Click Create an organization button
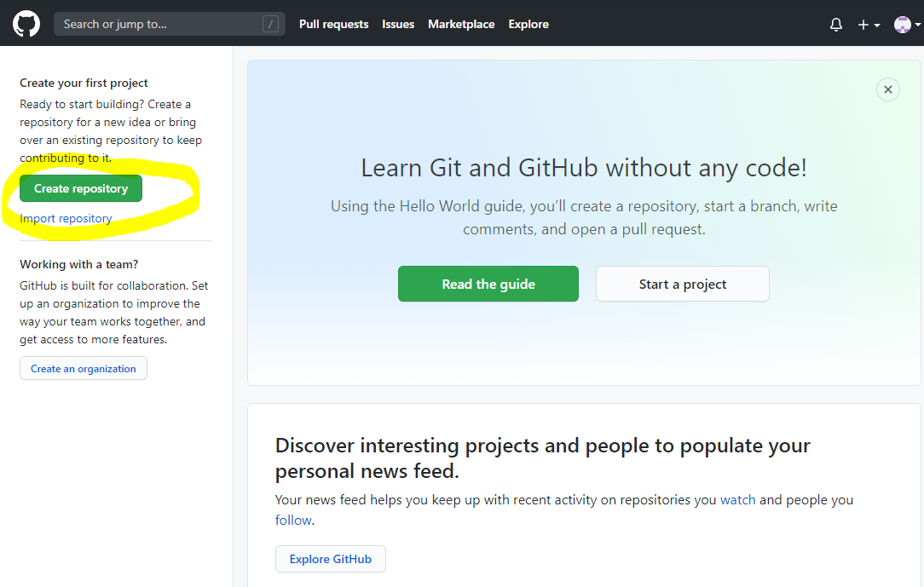The image size is (924, 587). pyautogui.click(x=83, y=369)
